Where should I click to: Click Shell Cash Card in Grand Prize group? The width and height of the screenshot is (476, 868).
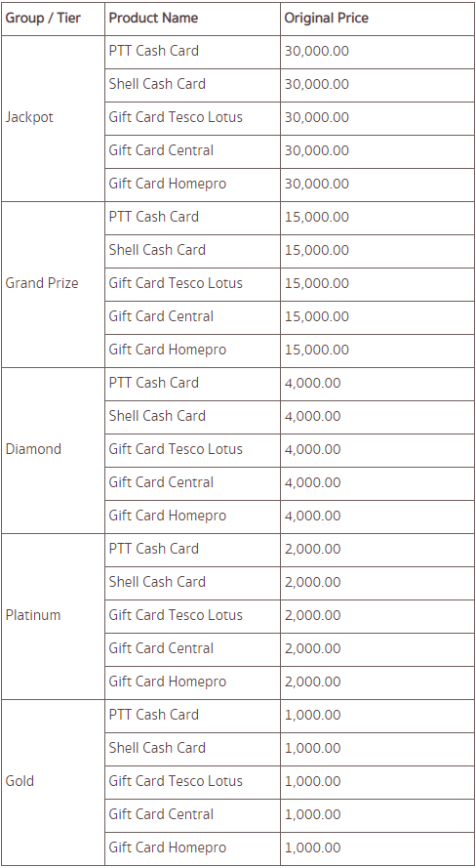tap(157, 250)
